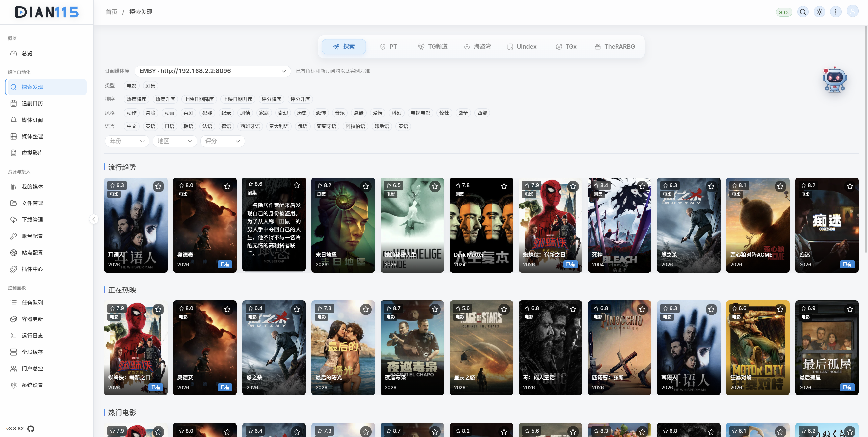Filter by 科幻 genre
The width and height of the screenshot is (868, 437).
(x=397, y=113)
